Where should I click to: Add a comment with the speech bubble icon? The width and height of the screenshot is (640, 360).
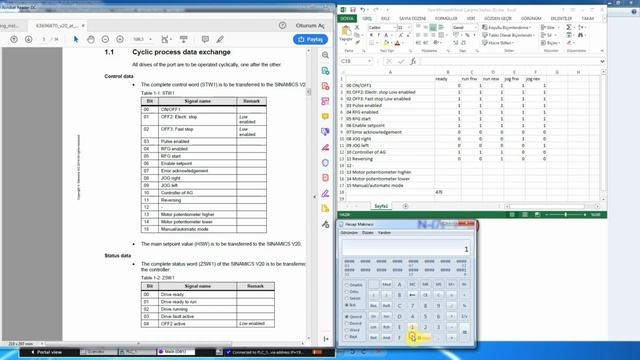(x=205, y=39)
